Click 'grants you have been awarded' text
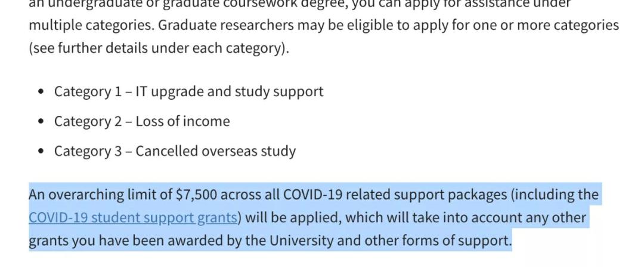Viewport: 644px width, 267px height. point(110,241)
